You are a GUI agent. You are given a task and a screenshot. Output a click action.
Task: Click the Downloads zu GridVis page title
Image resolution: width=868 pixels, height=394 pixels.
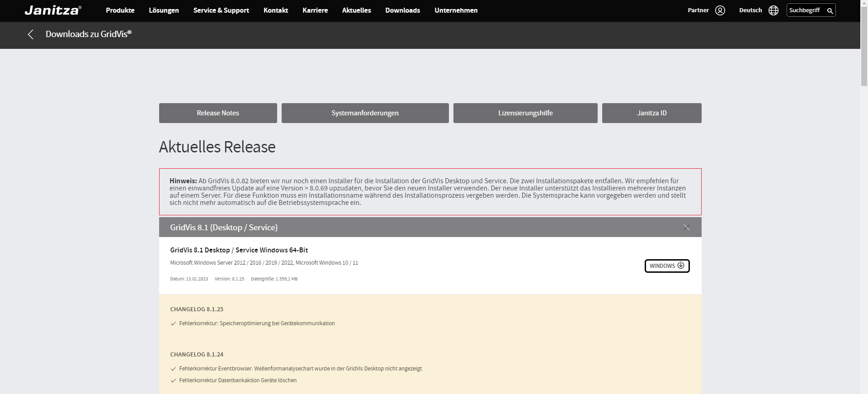tap(89, 34)
